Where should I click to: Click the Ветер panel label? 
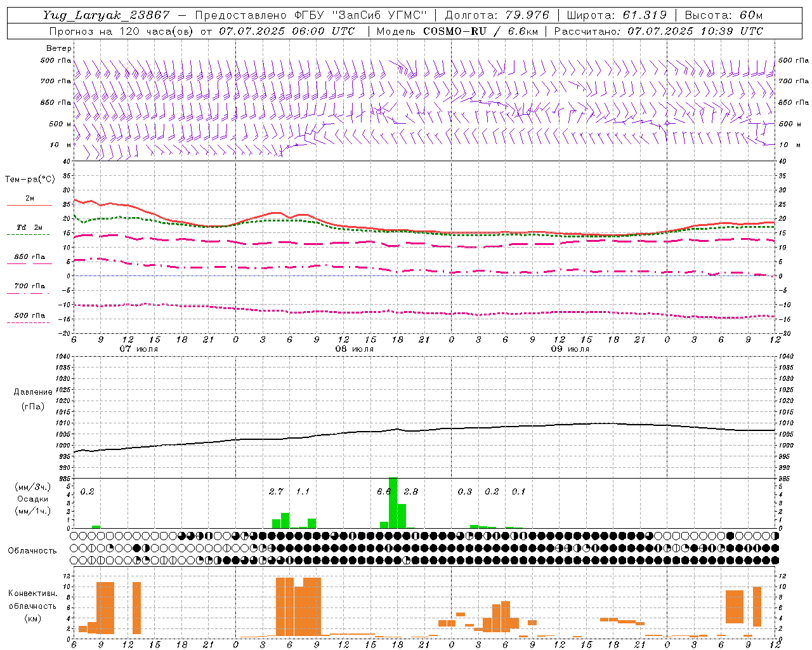[x=59, y=48]
